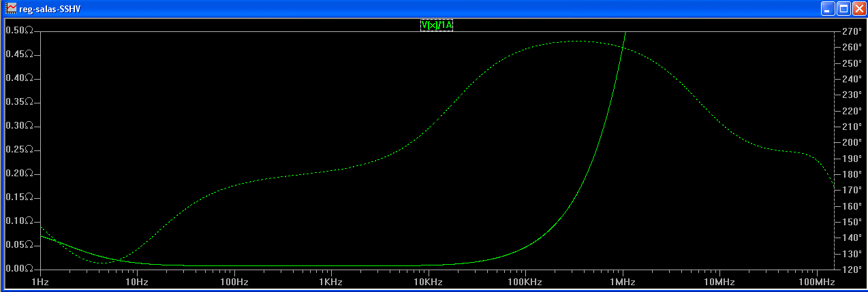Click the 0.30Ω left axis label
The width and height of the screenshot is (868, 292).
19,126
